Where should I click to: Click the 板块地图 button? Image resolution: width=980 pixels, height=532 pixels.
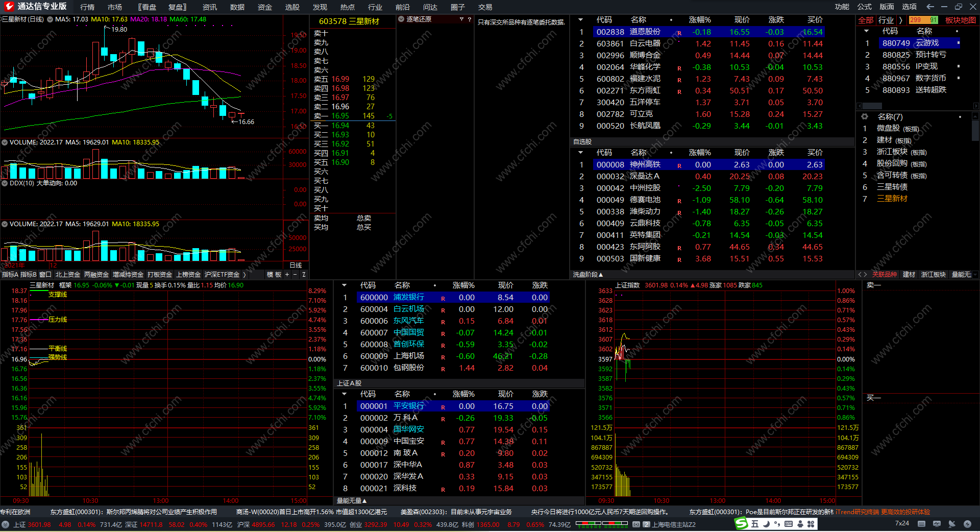click(x=961, y=20)
